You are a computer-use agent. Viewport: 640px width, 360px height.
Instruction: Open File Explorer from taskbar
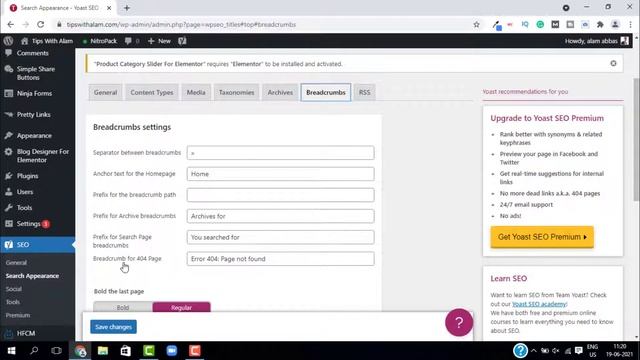[103, 351]
